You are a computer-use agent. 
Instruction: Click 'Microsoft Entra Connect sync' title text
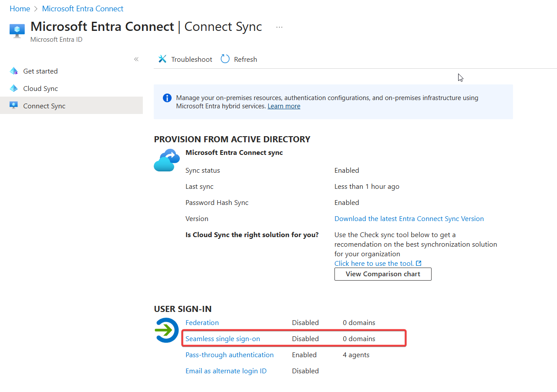pos(234,152)
